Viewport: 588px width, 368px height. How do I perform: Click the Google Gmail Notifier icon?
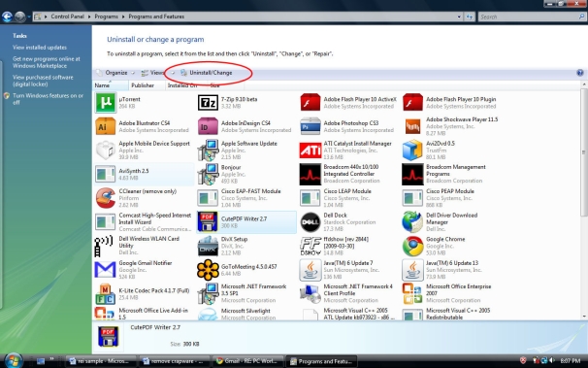106,270
